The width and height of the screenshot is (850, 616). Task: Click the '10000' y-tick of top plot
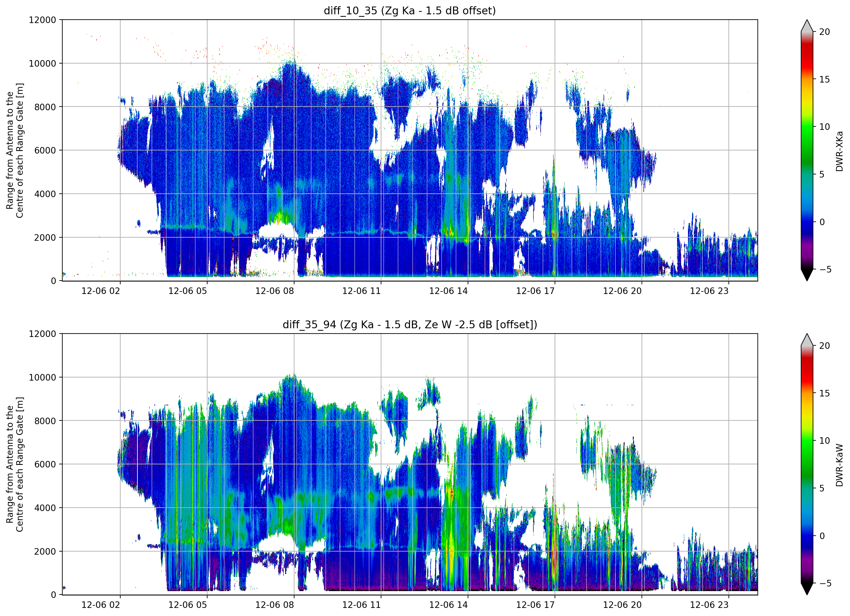42,63
